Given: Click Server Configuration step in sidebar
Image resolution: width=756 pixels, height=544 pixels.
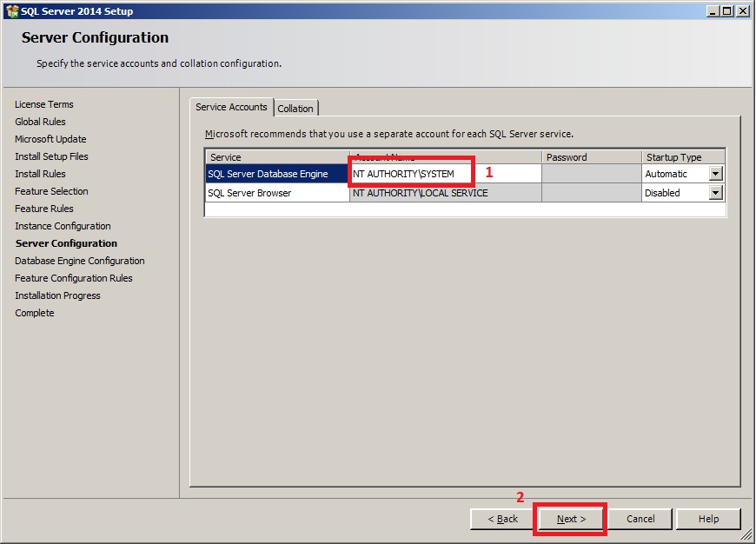Looking at the screenshot, I should [x=66, y=243].
